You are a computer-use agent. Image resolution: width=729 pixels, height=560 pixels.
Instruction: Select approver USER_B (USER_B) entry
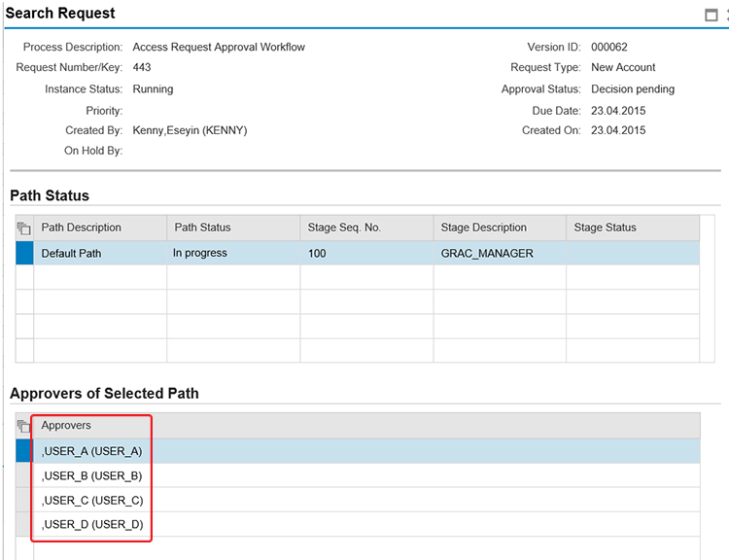point(92,476)
